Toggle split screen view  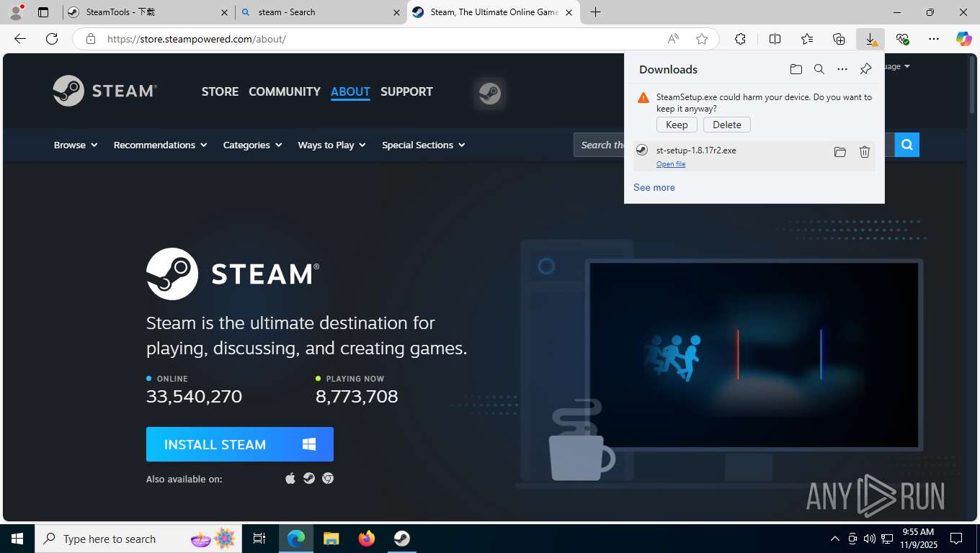point(775,39)
